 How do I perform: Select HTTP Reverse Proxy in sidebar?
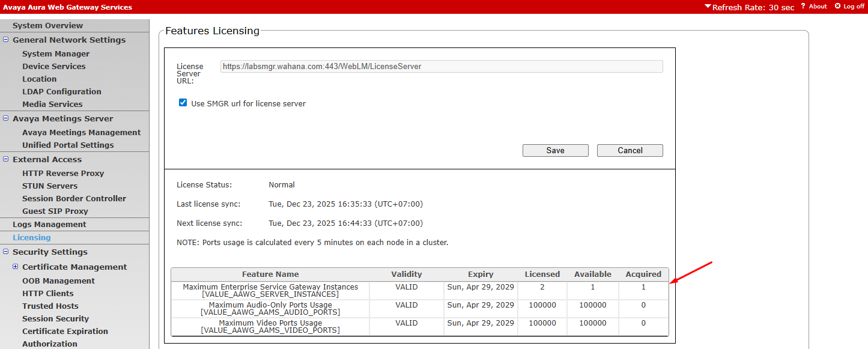click(x=63, y=173)
